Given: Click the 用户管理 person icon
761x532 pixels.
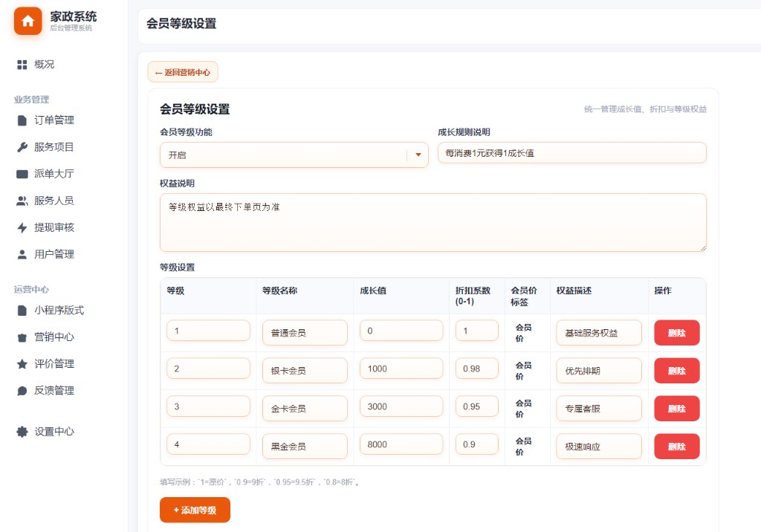Looking at the screenshot, I should click(x=22, y=254).
